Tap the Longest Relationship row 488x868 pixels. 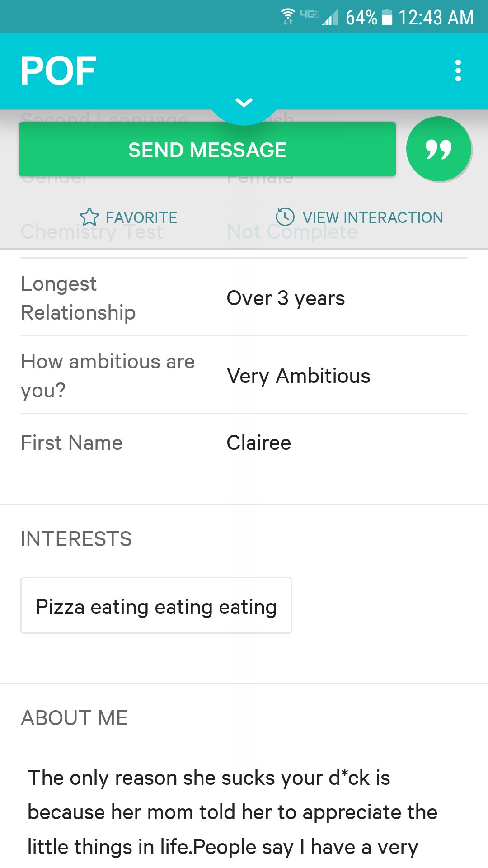tap(244, 298)
